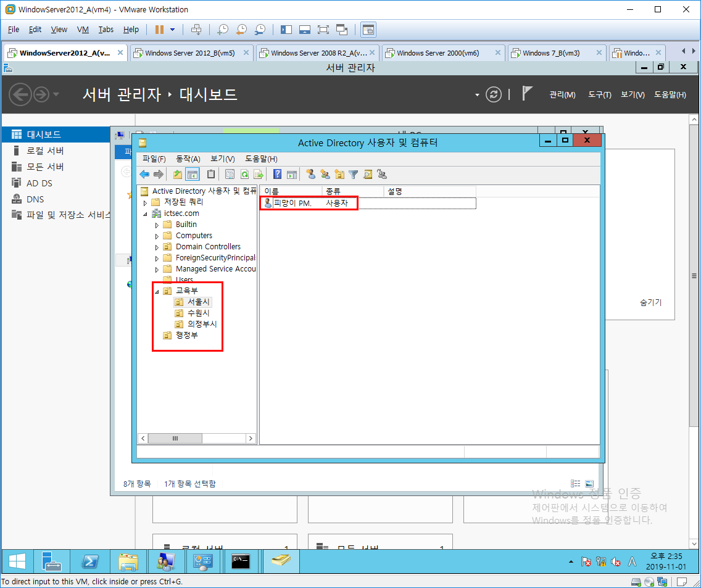701x588 pixels.
Task: Expand the Builtin container
Action: coord(157,225)
